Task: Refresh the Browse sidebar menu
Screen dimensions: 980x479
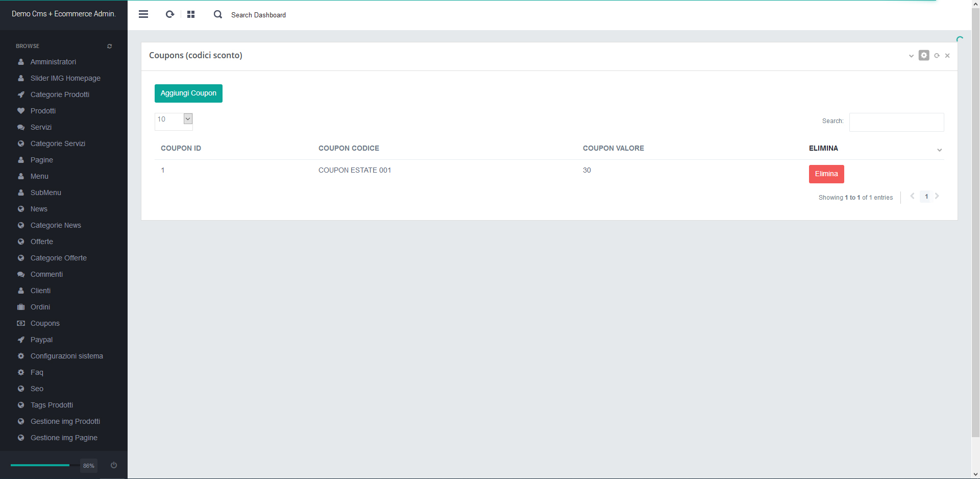Action: 109,46
